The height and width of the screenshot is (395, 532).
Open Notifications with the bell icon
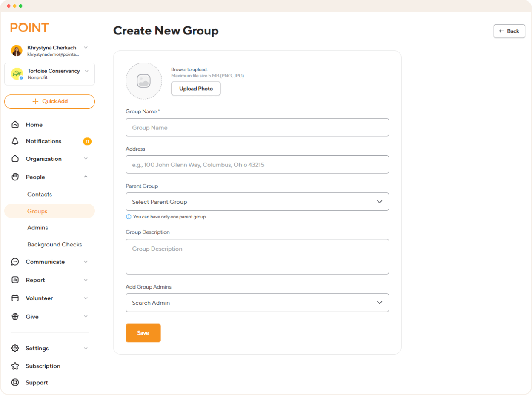(x=15, y=141)
